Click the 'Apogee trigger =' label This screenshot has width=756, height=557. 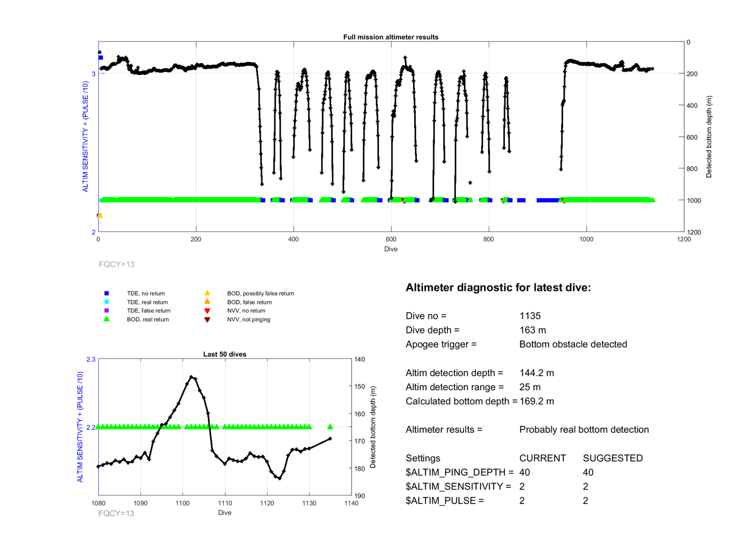[x=441, y=344]
